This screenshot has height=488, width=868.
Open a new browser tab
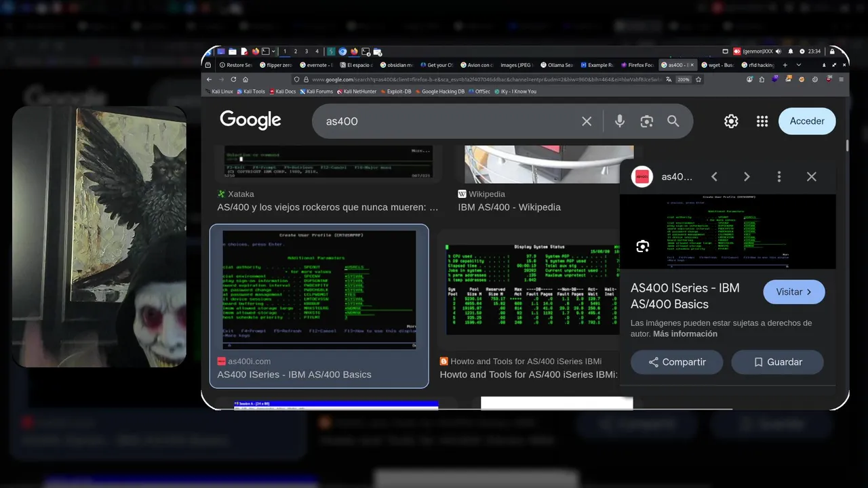(785, 65)
